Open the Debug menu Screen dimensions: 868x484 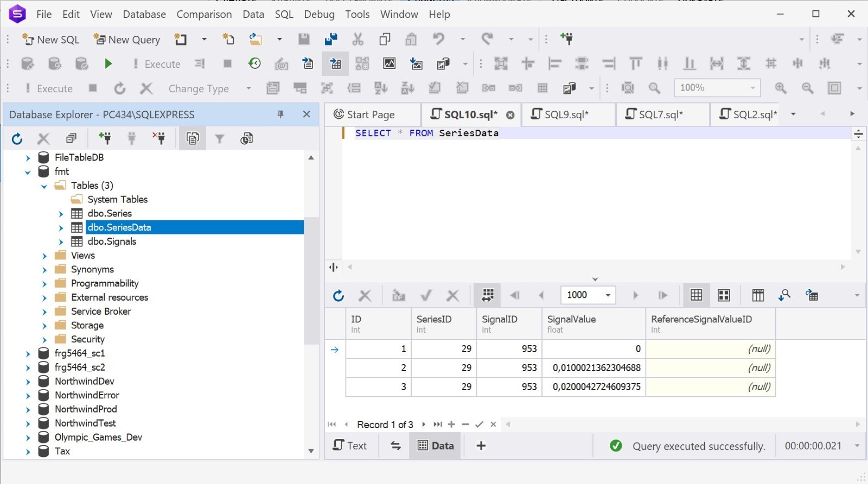pyautogui.click(x=319, y=14)
